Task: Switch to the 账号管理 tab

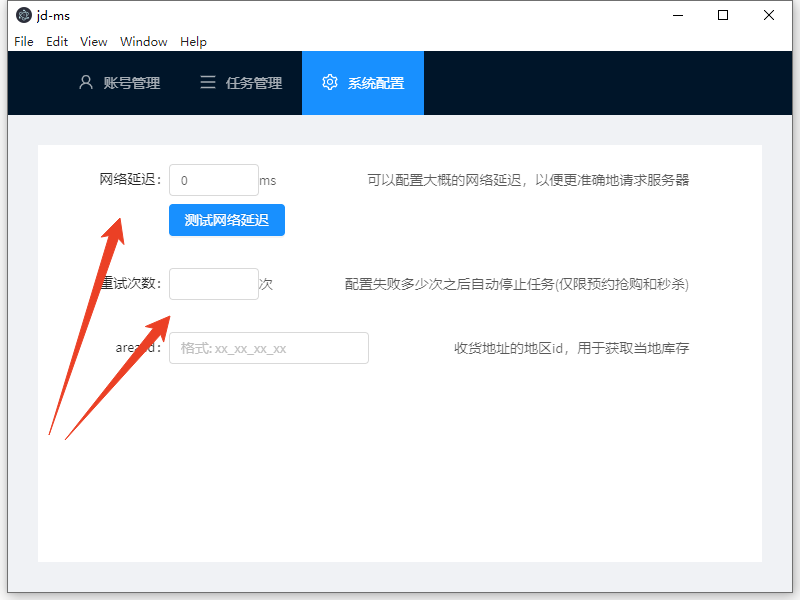Action: 131,83
